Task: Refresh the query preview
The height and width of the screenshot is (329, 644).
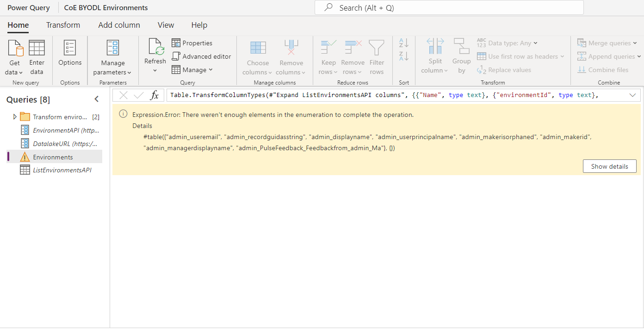Action: pyautogui.click(x=155, y=54)
